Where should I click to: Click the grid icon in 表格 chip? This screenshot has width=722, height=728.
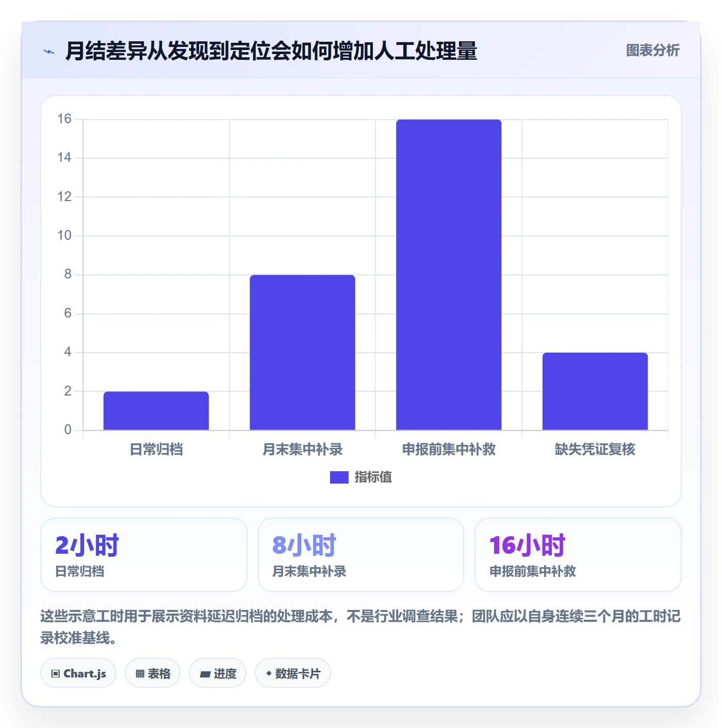point(140,674)
